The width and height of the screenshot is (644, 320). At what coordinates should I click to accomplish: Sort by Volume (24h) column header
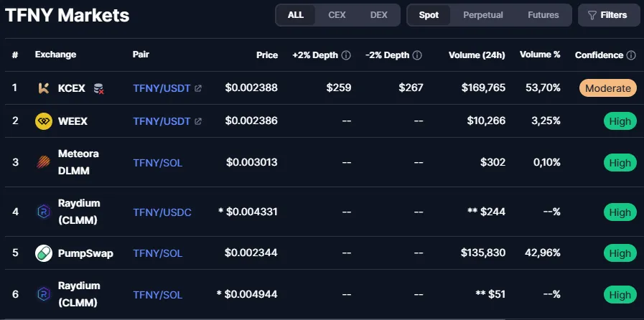(477, 55)
